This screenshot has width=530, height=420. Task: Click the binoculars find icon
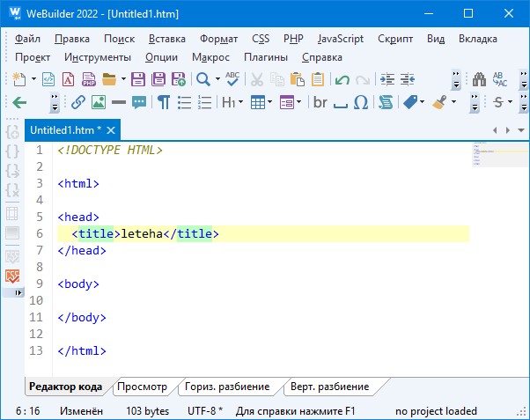(479, 79)
